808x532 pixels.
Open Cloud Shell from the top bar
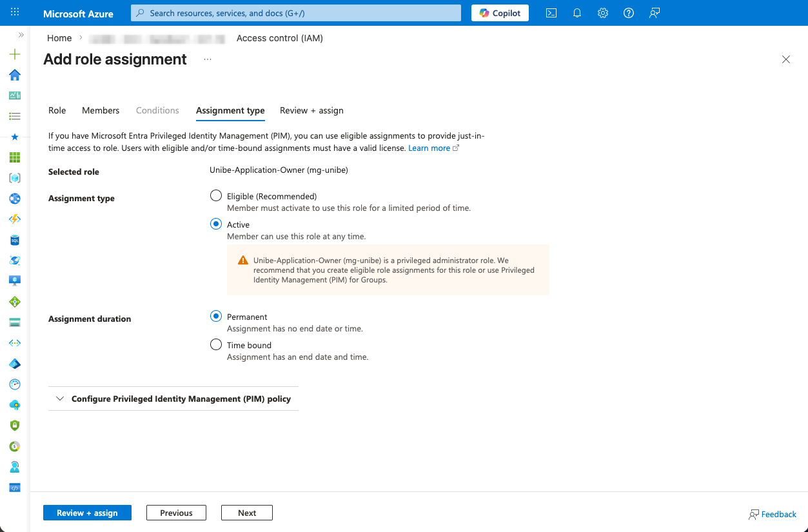point(551,13)
